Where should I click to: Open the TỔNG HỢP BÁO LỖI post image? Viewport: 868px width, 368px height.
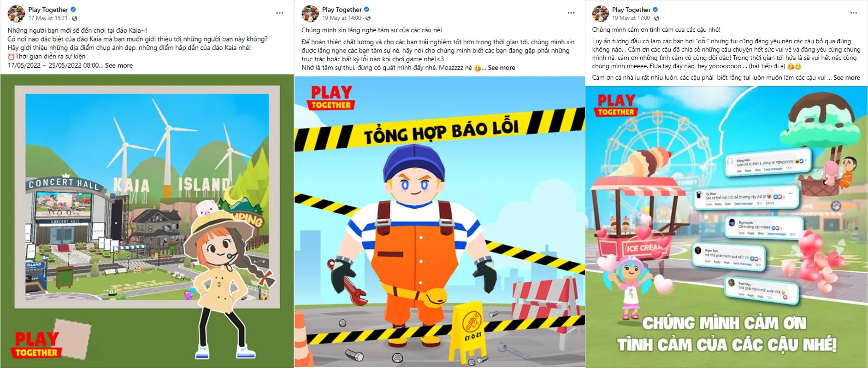point(440,222)
